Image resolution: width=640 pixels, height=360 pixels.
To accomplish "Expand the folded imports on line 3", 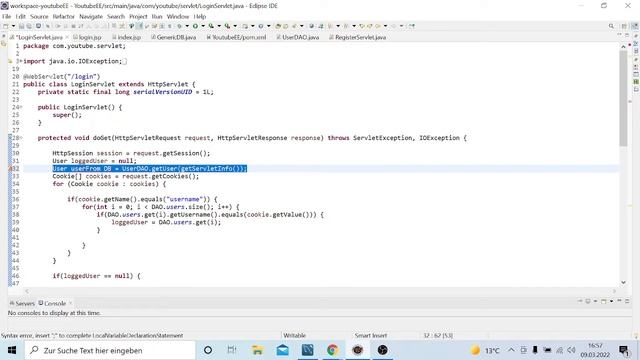I will 20,61.
